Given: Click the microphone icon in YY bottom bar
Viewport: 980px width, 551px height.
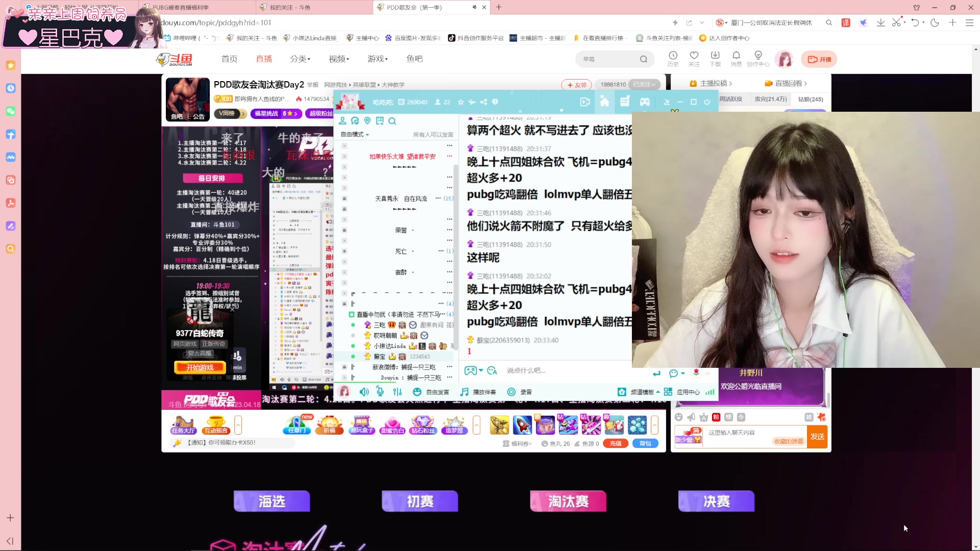Looking at the screenshot, I should 380,391.
